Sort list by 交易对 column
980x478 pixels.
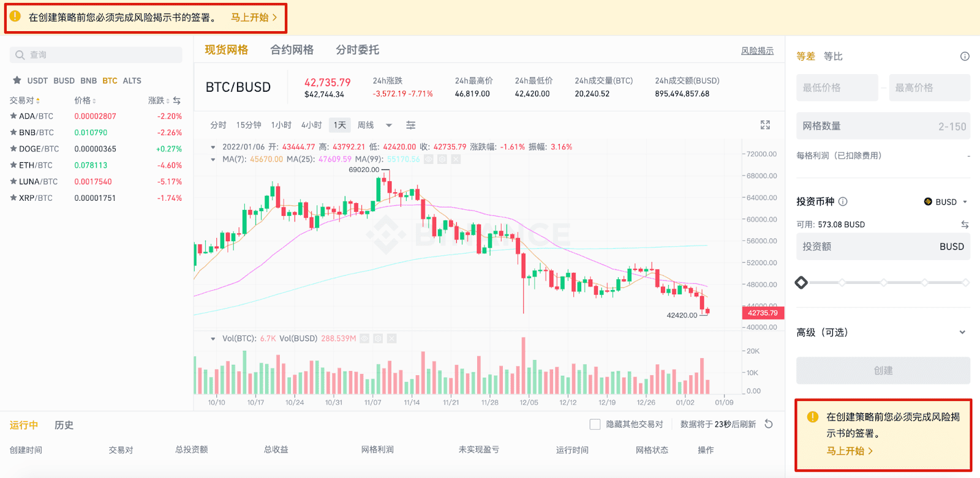pyautogui.click(x=24, y=100)
